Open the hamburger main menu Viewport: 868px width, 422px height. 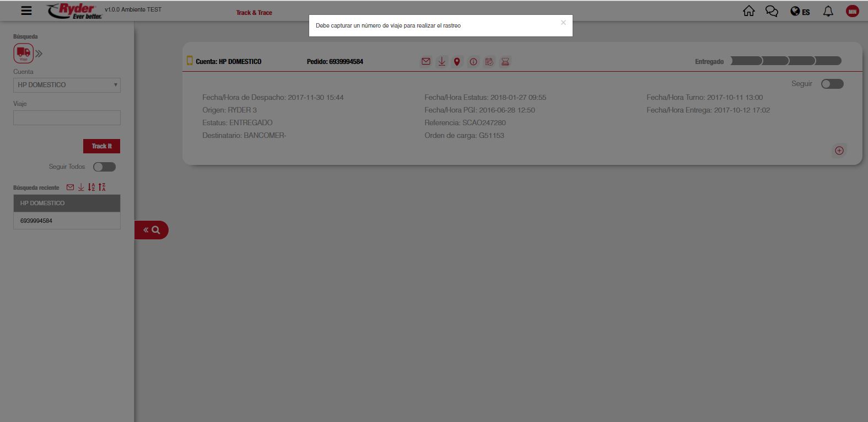coord(26,10)
